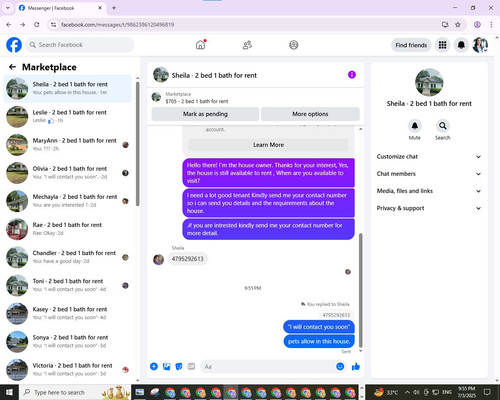Bookmark this page with star icon
The width and height of the screenshot is (500, 400).
coord(458,24)
